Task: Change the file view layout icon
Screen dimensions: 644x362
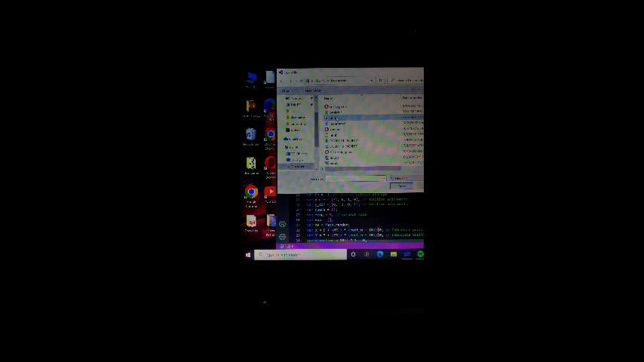Action: 413,90
